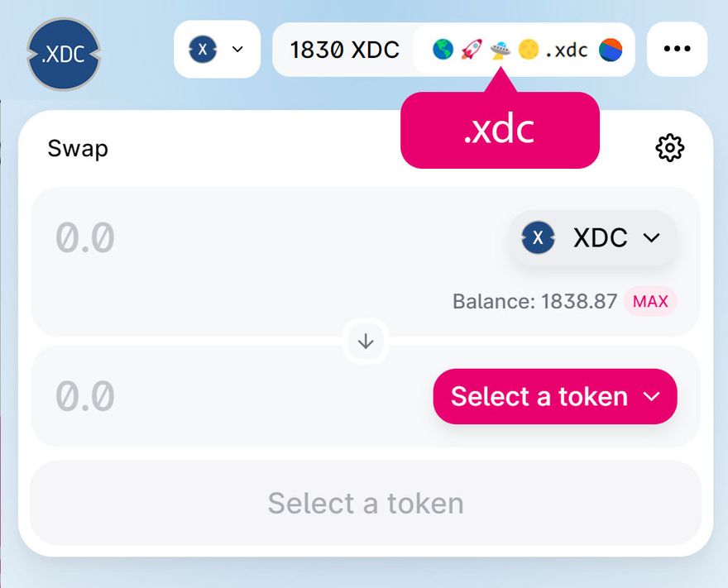Click the pink .xdc tooltip
This screenshot has width=728, height=588.
click(x=500, y=131)
